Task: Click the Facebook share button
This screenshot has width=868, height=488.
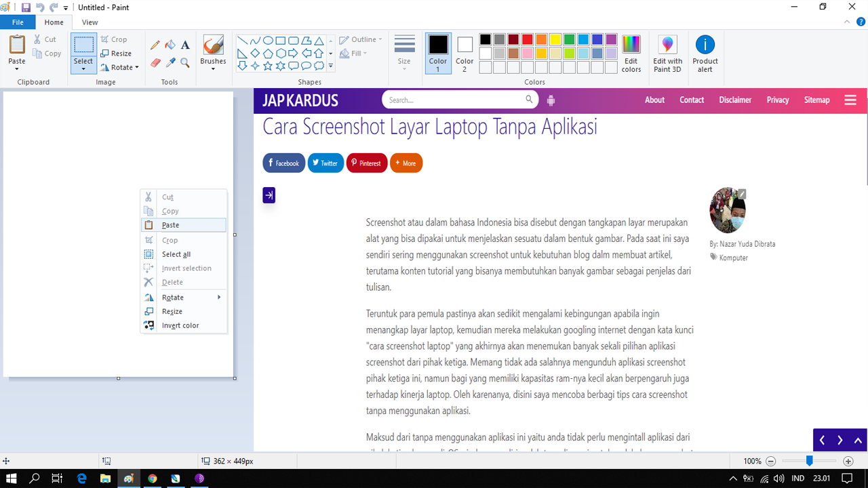Action: pos(283,163)
